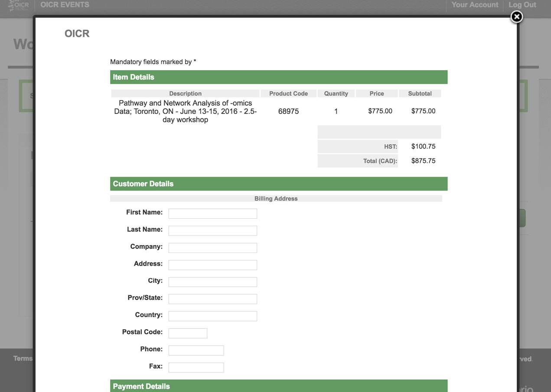Image resolution: width=551 pixels, height=392 pixels.
Task: Click the Prov/State input box
Action: (x=212, y=299)
